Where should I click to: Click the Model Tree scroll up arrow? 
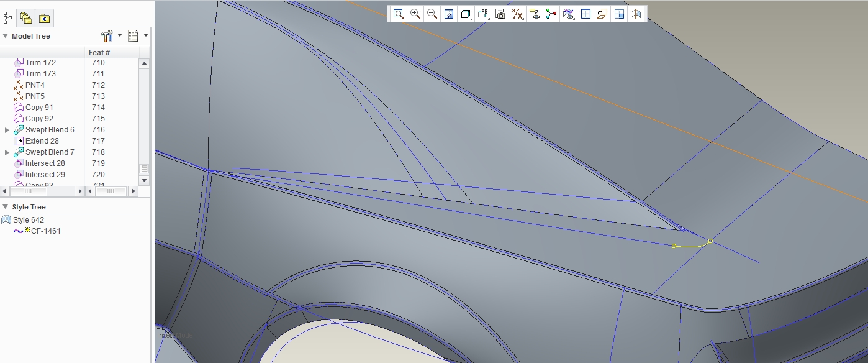click(x=144, y=63)
